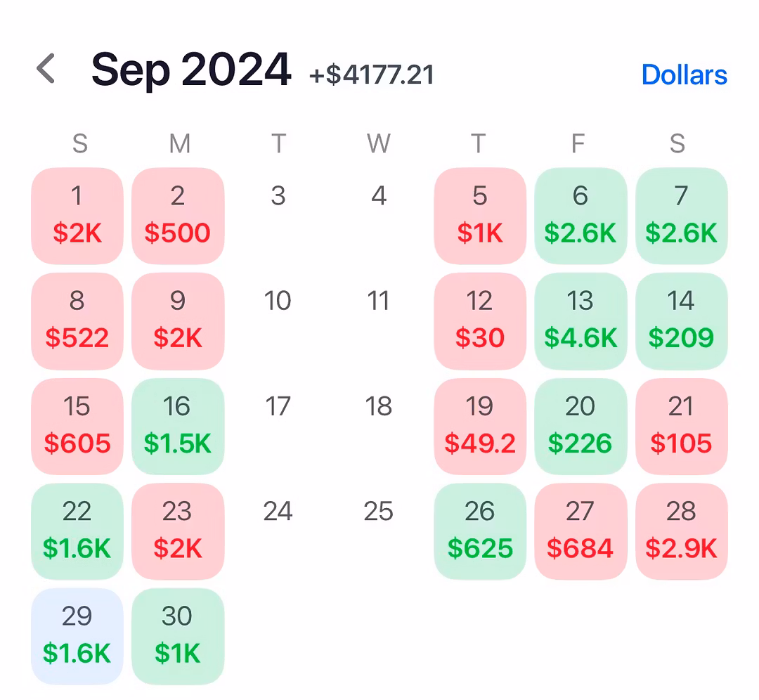
Task: Open September 26 showing $625 profit
Action: 480,531
